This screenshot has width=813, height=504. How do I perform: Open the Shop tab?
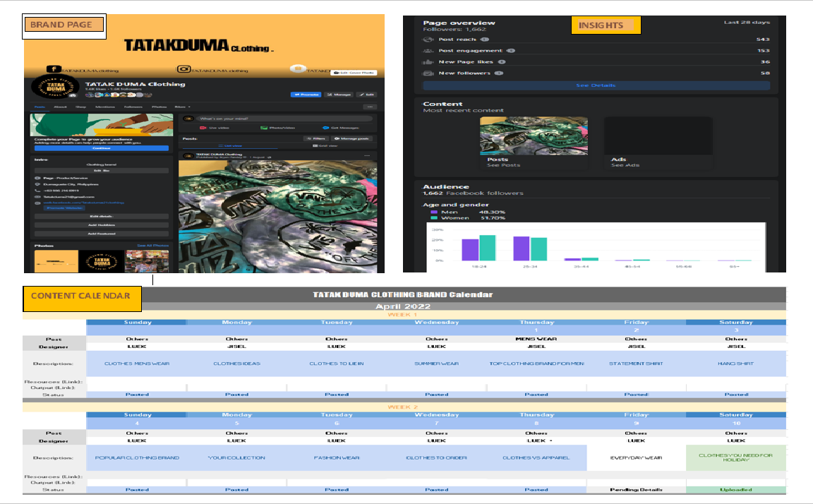click(81, 107)
